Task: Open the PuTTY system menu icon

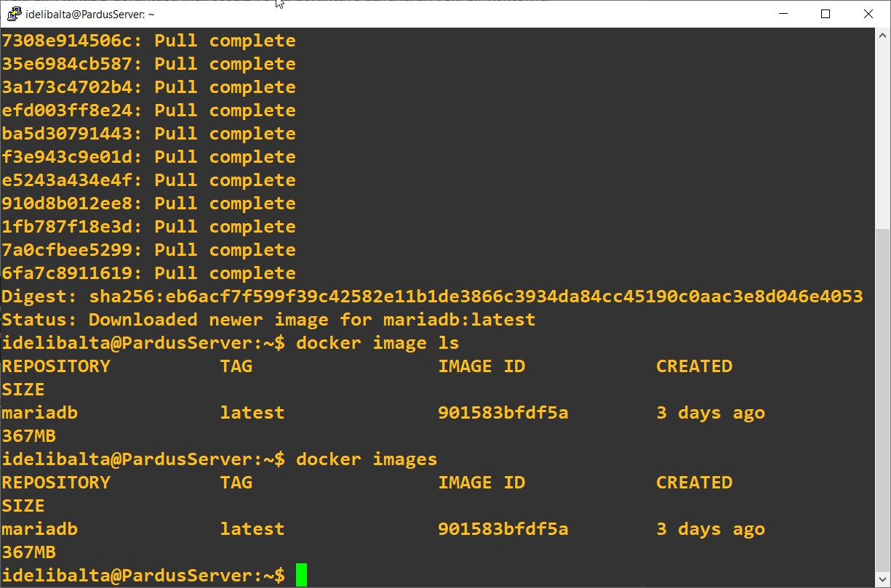Action: click(x=13, y=14)
